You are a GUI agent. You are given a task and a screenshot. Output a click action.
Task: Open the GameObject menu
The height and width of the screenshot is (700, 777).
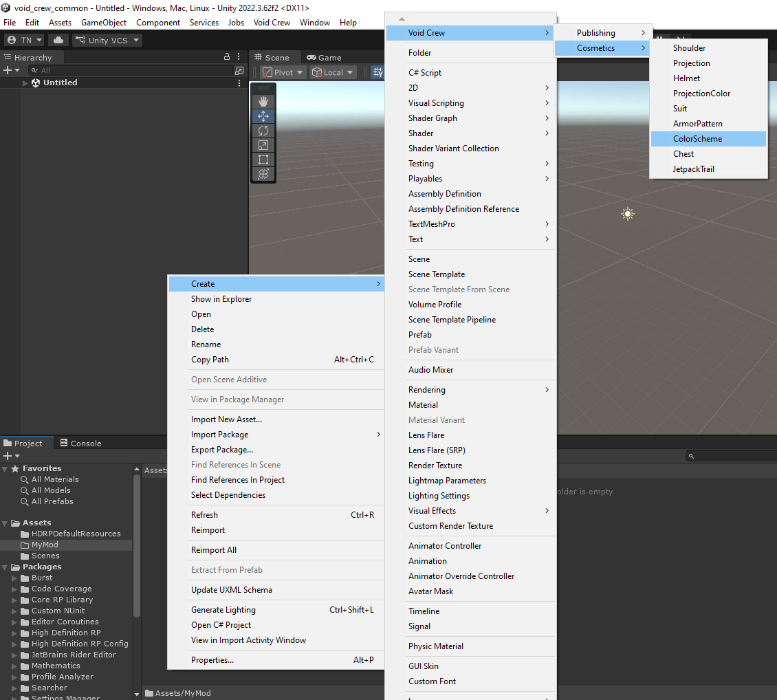click(x=104, y=23)
